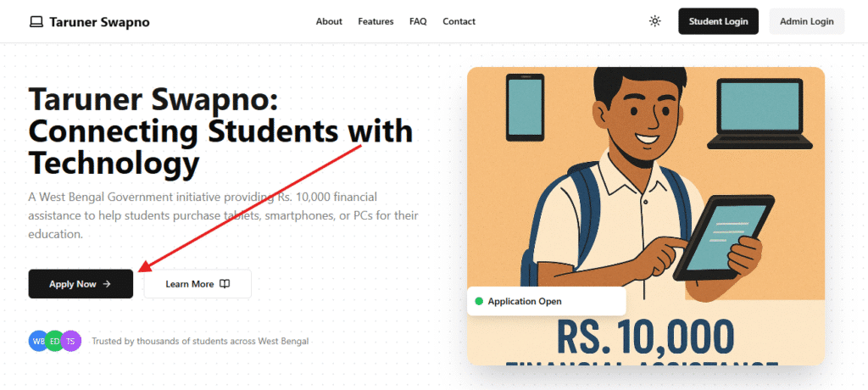The height and width of the screenshot is (390, 868).
Task: Click the Learn More text label
Action: pos(189,284)
